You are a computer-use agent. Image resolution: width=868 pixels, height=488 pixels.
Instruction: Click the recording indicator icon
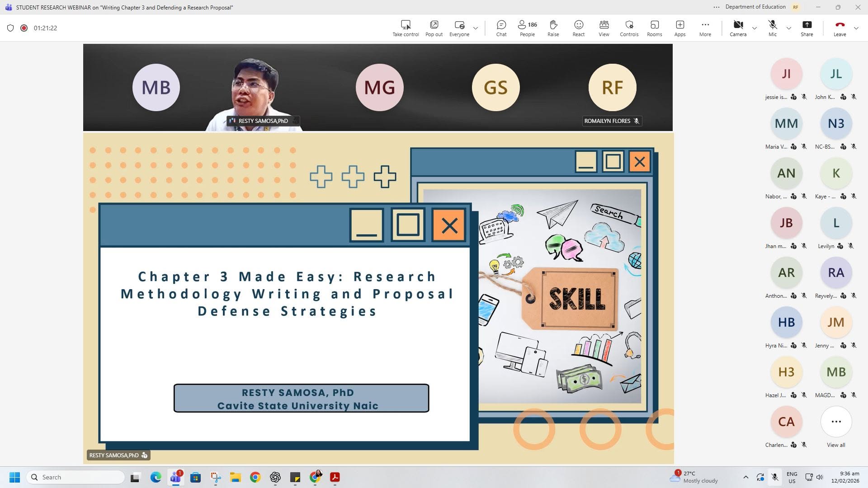coord(24,28)
